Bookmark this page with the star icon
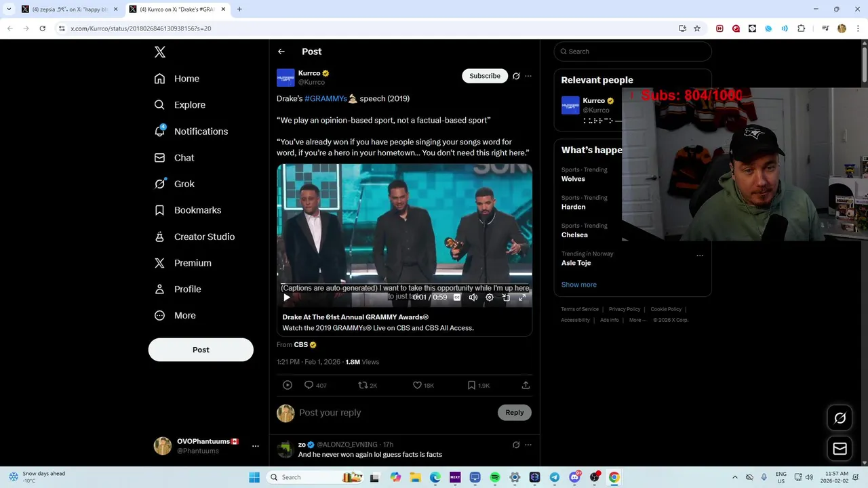 pyautogui.click(x=697, y=28)
